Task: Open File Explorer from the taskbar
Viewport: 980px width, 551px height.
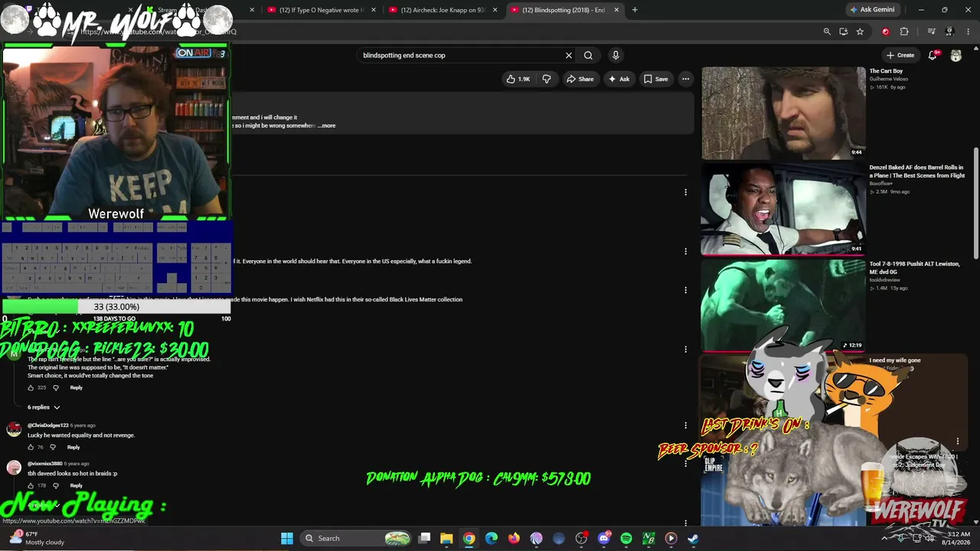Action: [x=446, y=538]
